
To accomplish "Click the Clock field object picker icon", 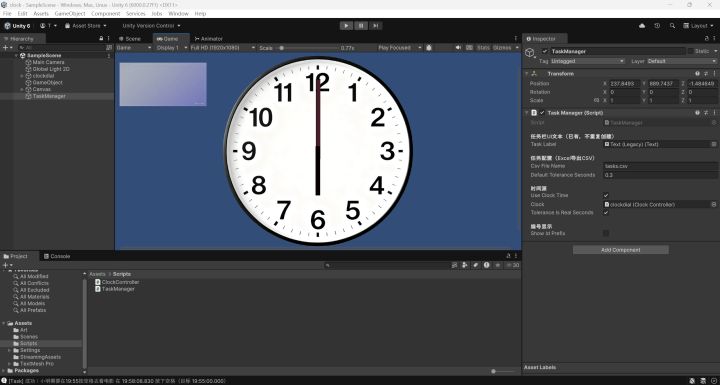I will [714, 204].
